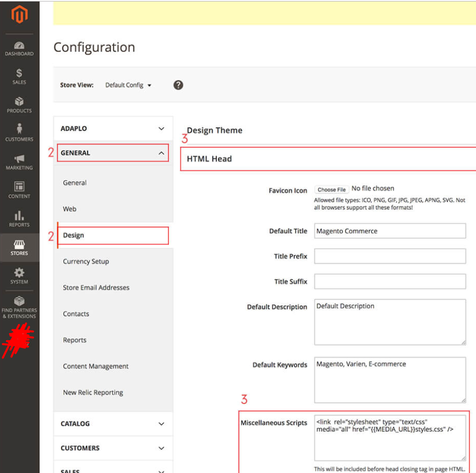Select the Design sub-tab
The image size is (476, 473).
pos(113,235)
